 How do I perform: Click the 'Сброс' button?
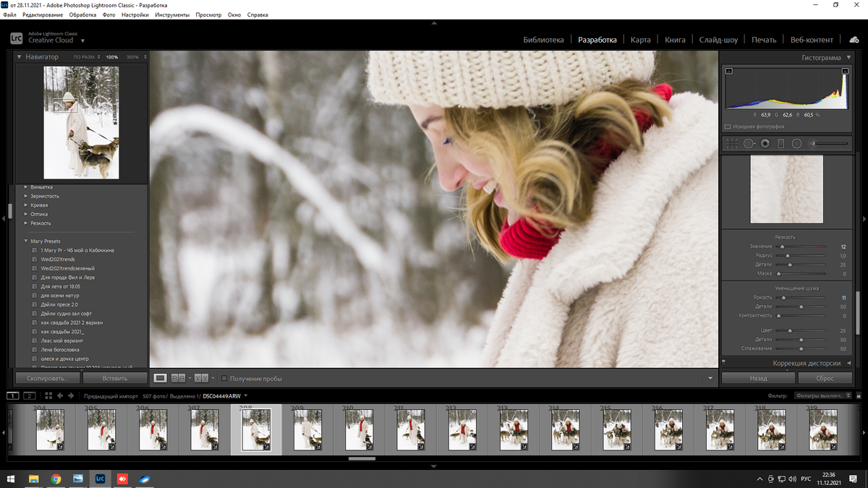click(825, 378)
